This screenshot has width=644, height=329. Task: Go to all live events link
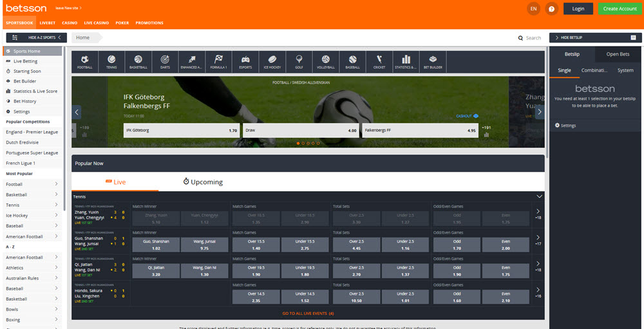tap(308, 314)
